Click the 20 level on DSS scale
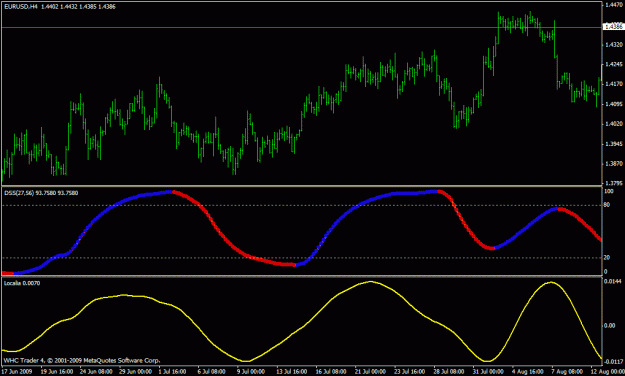Viewport: 625px width, 376px height. pyautogui.click(x=607, y=258)
